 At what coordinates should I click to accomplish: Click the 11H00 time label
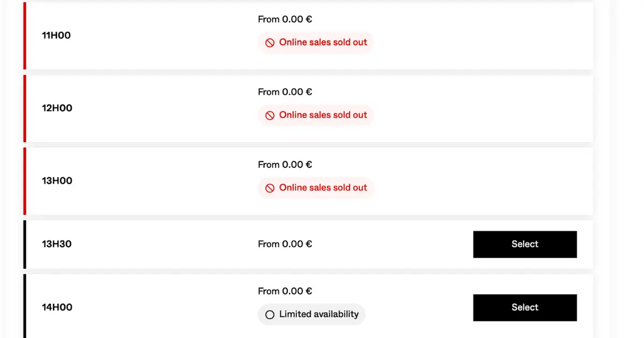pyautogui.click(x=56, y=35)
